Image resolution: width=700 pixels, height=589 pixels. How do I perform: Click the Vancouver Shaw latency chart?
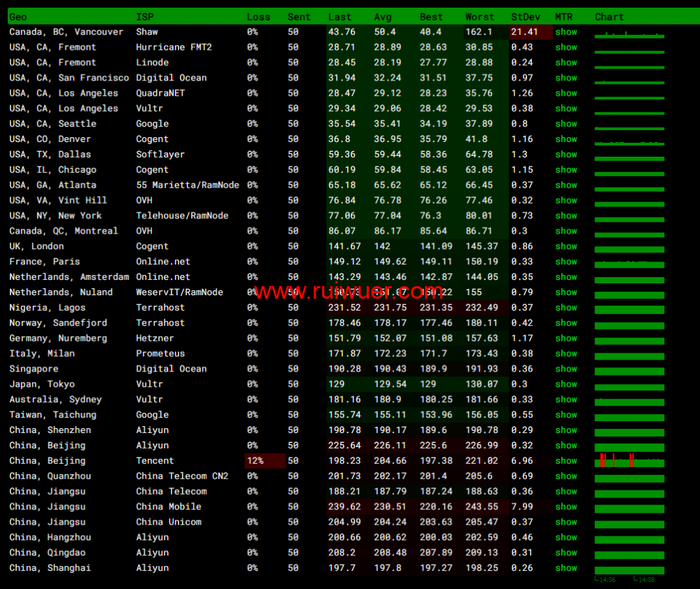pos(629,34)
